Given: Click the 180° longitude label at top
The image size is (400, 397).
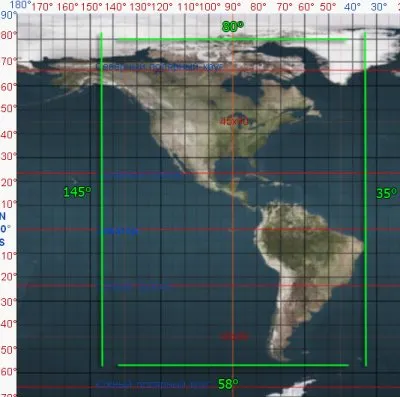Looking at the screenshot, I should coord(21,5).
